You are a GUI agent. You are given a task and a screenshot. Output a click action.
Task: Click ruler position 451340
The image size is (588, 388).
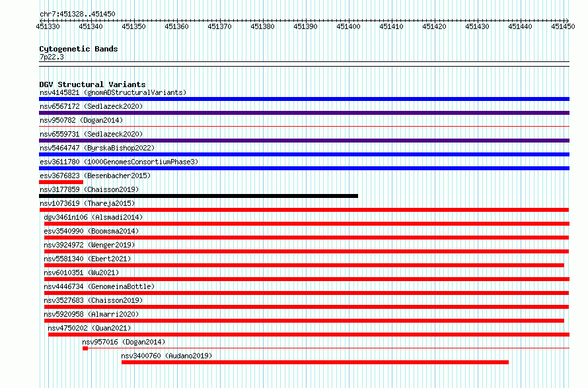point(91,26)
